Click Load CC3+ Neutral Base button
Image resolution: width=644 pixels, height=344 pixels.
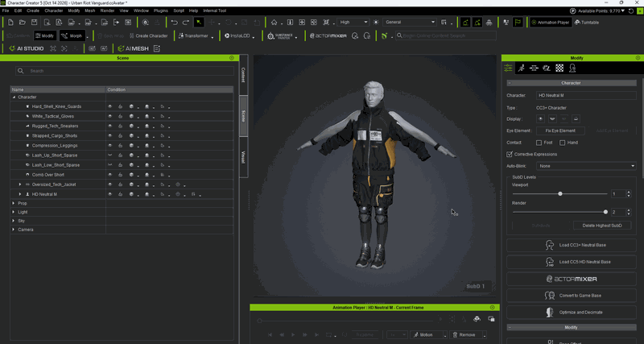pos(572,246)
